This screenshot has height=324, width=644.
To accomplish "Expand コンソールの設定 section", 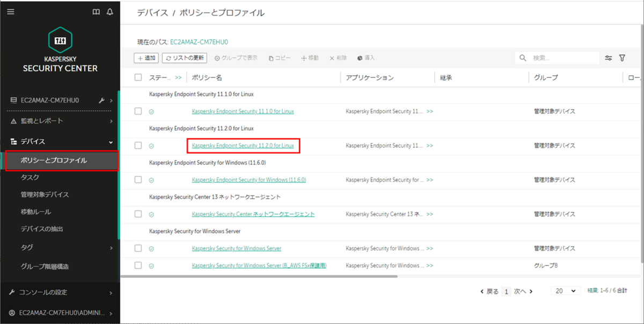I will (111, 293).
